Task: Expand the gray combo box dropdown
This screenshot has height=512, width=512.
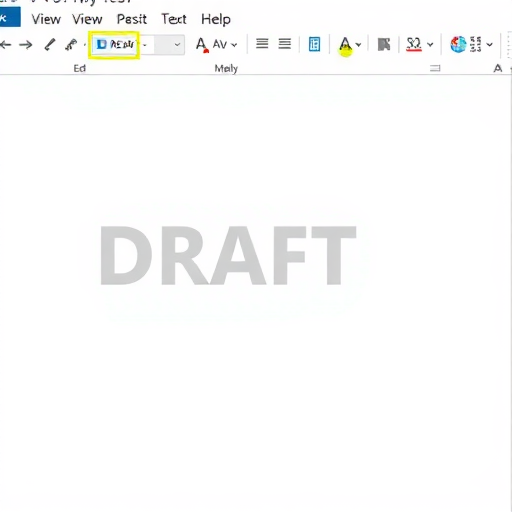Action: point(177,44)
